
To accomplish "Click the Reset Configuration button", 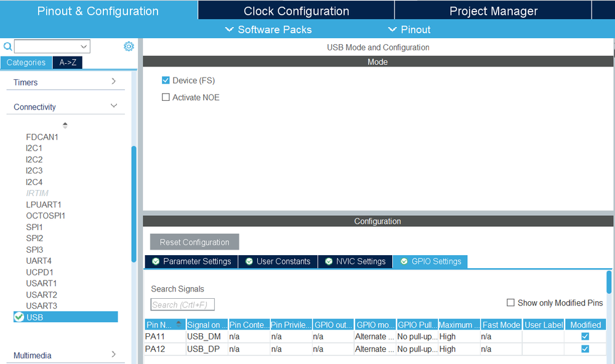I will (195, 242).
